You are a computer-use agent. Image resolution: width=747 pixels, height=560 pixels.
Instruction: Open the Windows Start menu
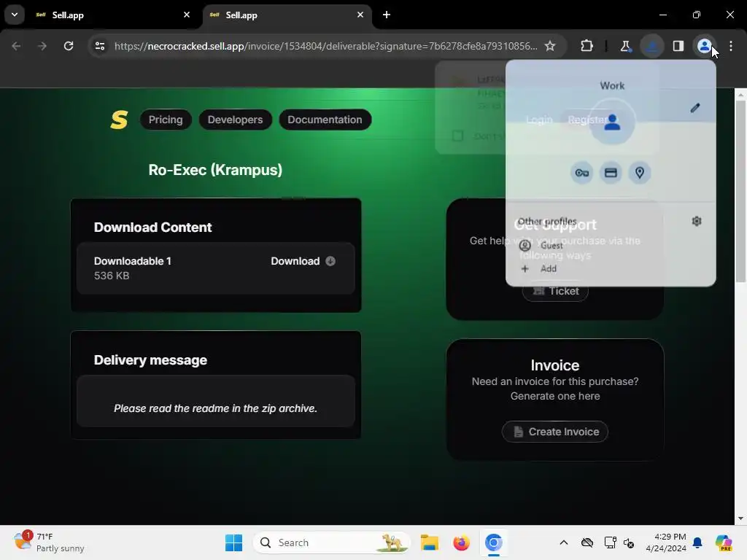pos(233,542)
